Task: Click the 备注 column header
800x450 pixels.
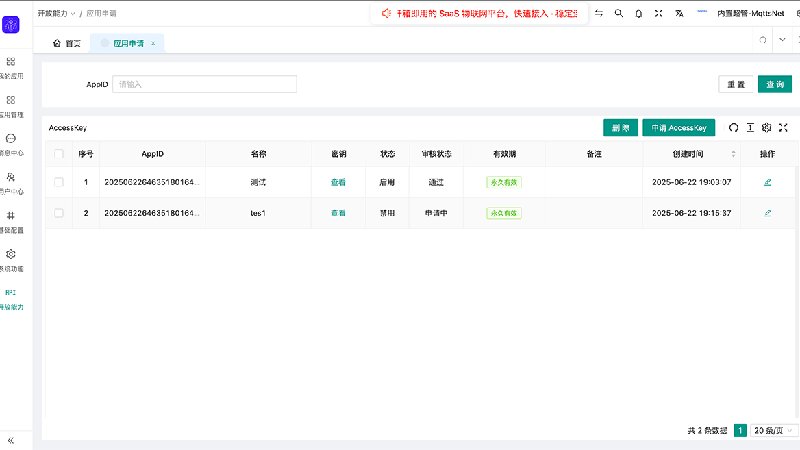Action: pos(594,154)
